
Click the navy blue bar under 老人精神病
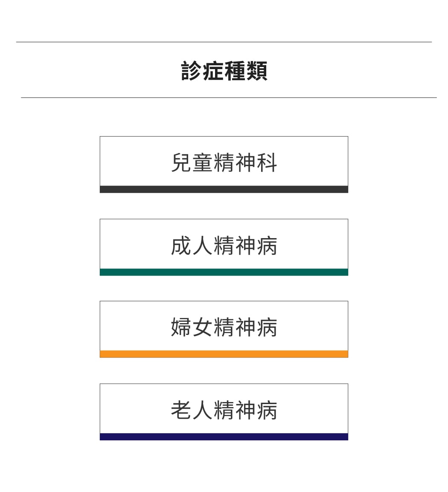coord(224,437)
